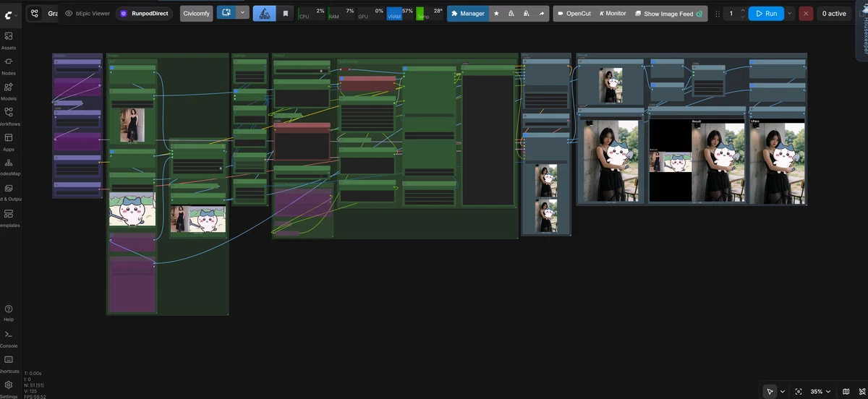
Task: Open the keyboard Shortcuts panel
Action: click(9, 364)
